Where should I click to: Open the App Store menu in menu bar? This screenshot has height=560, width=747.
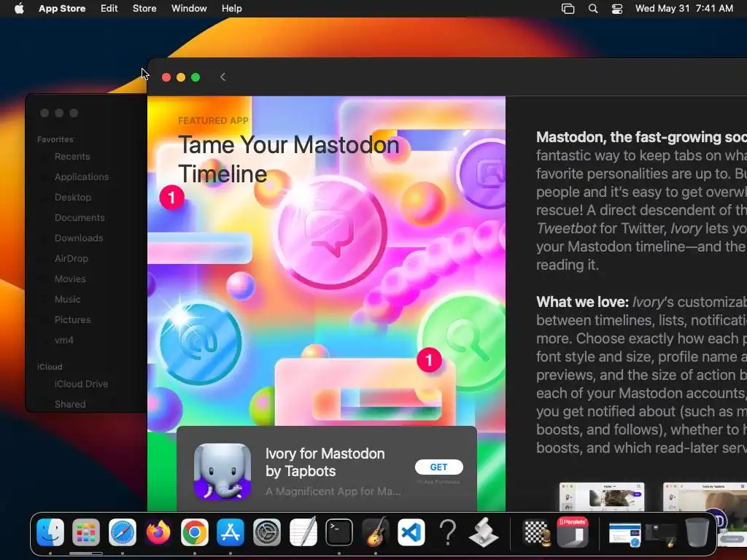pos(62,9)
